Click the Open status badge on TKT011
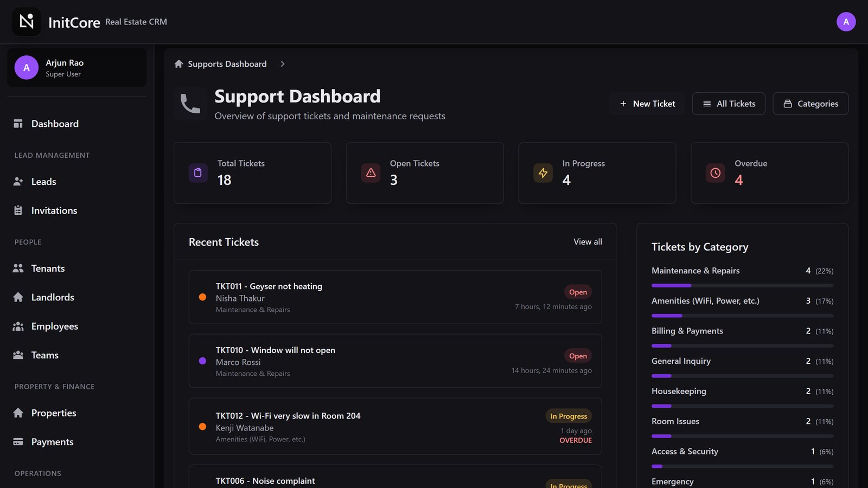This screenshot has width=868, height=488. [578, 292]
